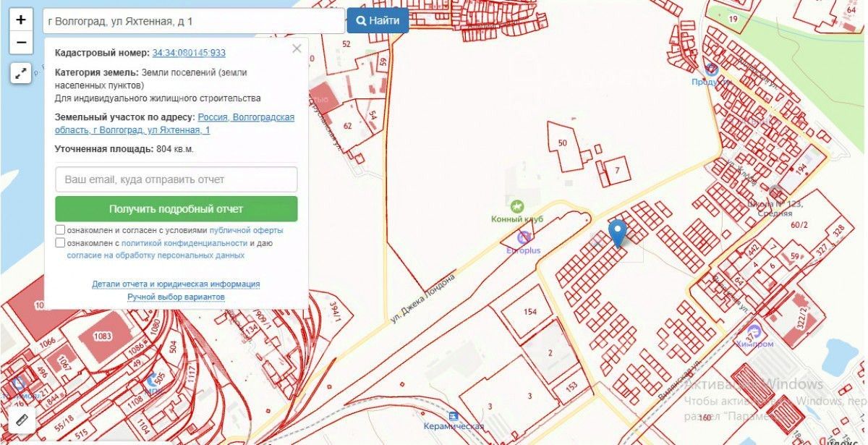Close the cadastral info popup
The height and width of the screenshot is (445, 868).
tap(297, 49)
